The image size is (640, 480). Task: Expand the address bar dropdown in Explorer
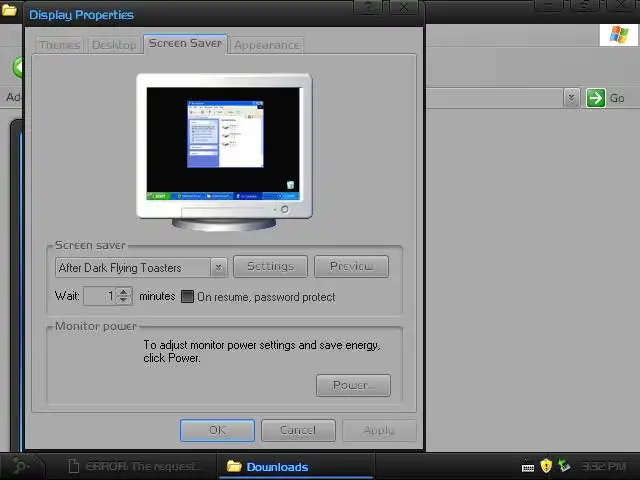[571, 98]
